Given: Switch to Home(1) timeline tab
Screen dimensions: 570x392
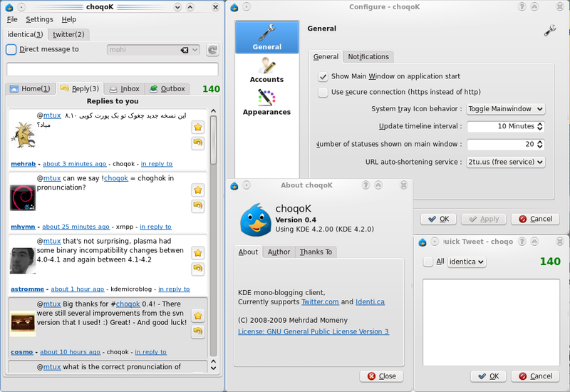Looking at the screenshot, I should (x=31, y=88).
